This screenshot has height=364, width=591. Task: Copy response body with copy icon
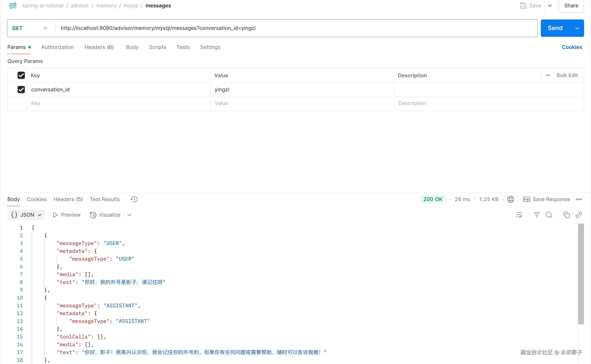coord(567,215)
